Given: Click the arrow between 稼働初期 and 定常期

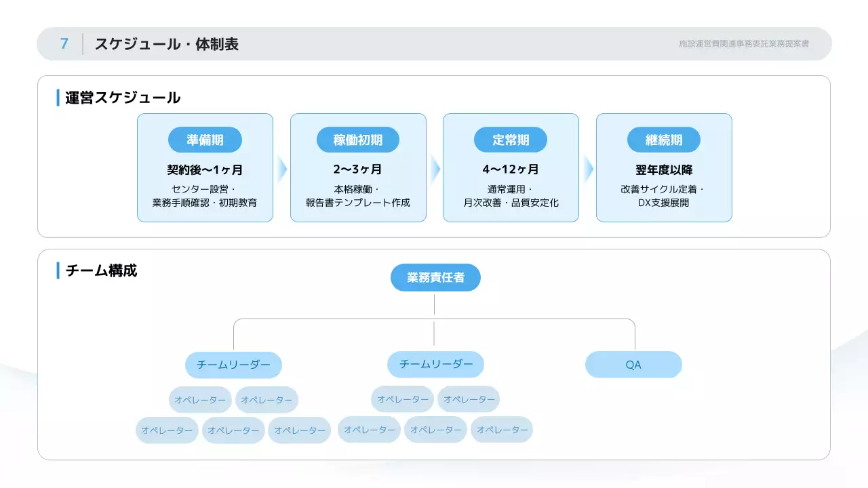Looking at the screenshot, I should [435, 167].
